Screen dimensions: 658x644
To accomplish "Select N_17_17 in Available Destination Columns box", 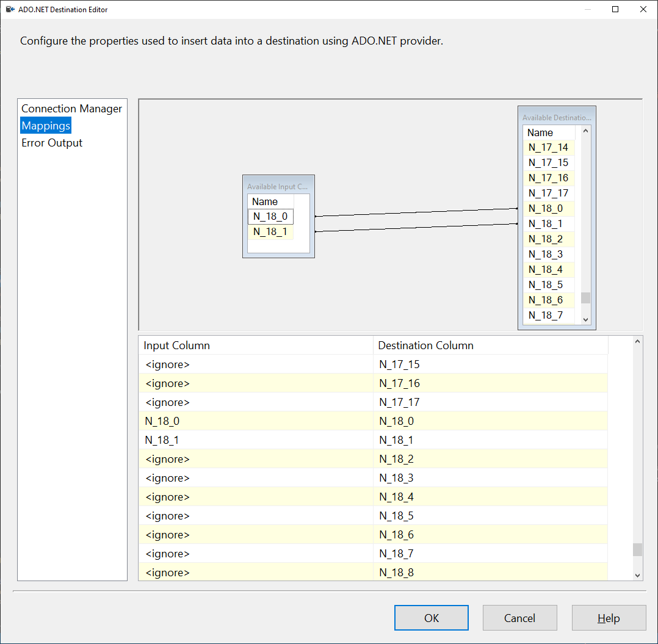I will pos(549,194).
